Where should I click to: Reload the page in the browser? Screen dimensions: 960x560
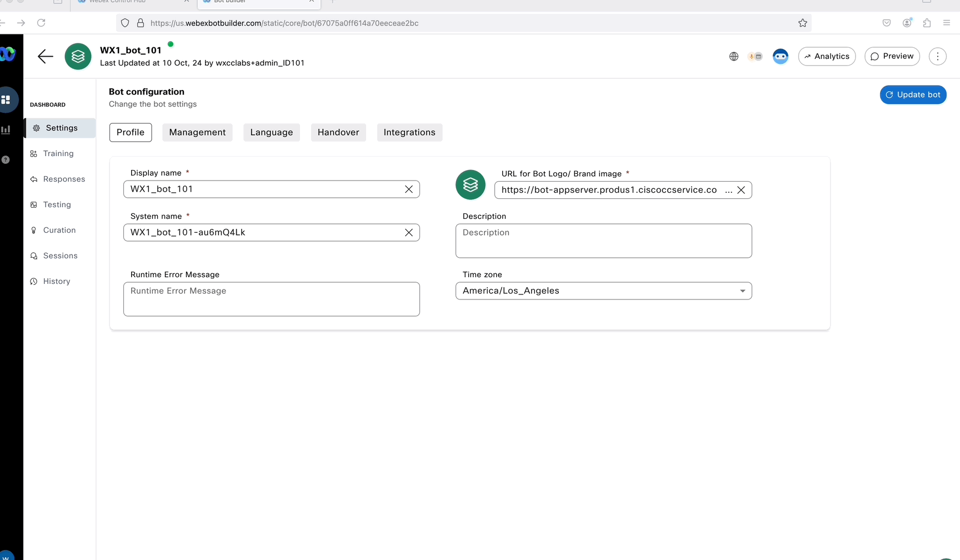41,23
